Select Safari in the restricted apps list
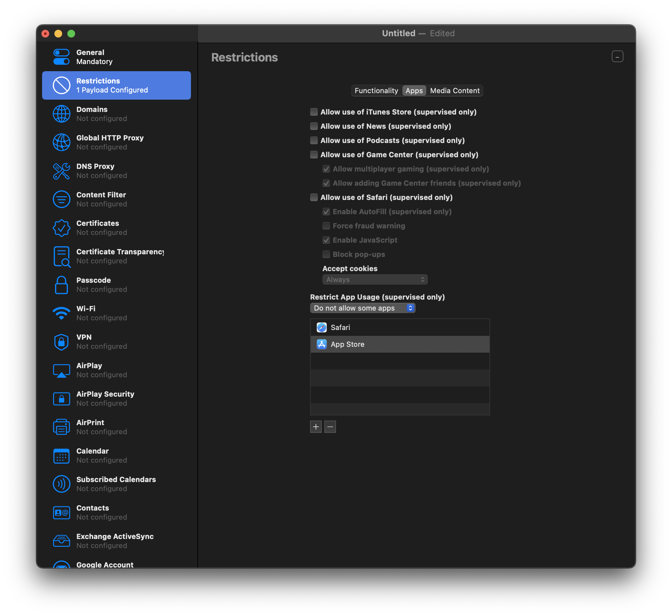The height and width of the screenshot is (616, 672). tap(340, 327)
